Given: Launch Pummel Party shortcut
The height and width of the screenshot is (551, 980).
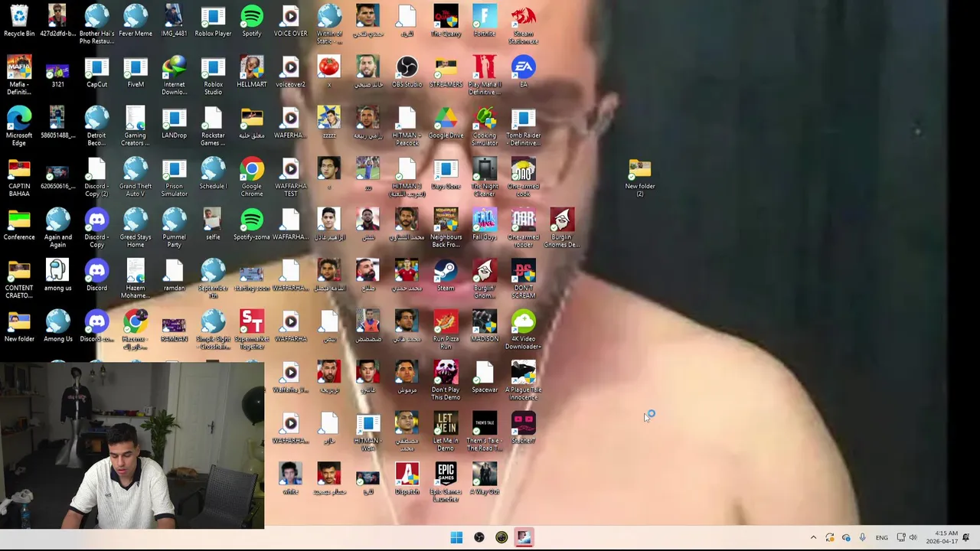Looking at the screenshot, I should click(x=174, y=228).
